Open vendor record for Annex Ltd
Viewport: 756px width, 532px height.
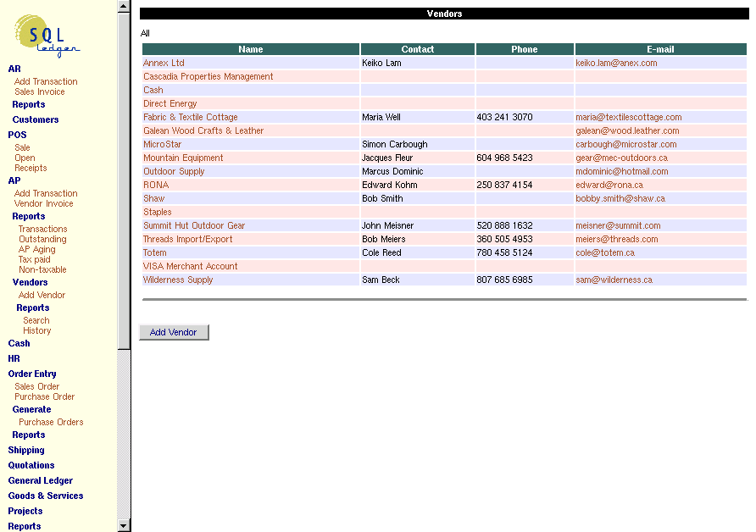pos(162,63)
